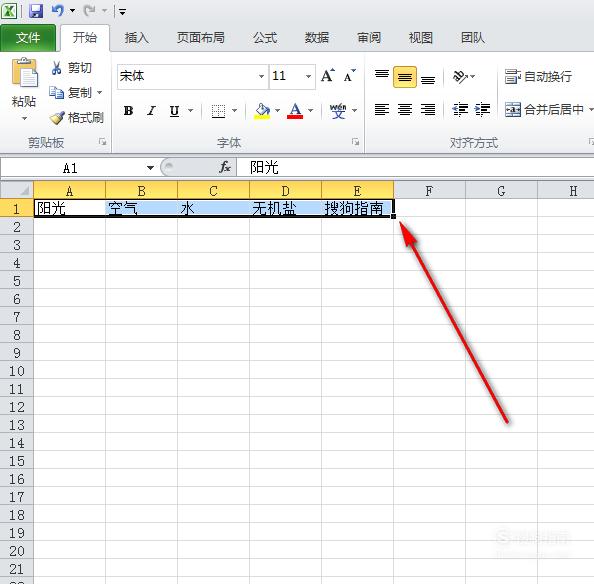Open the text orientation icon
Viewport: 594px width, 584px height.
click(460, 76)
